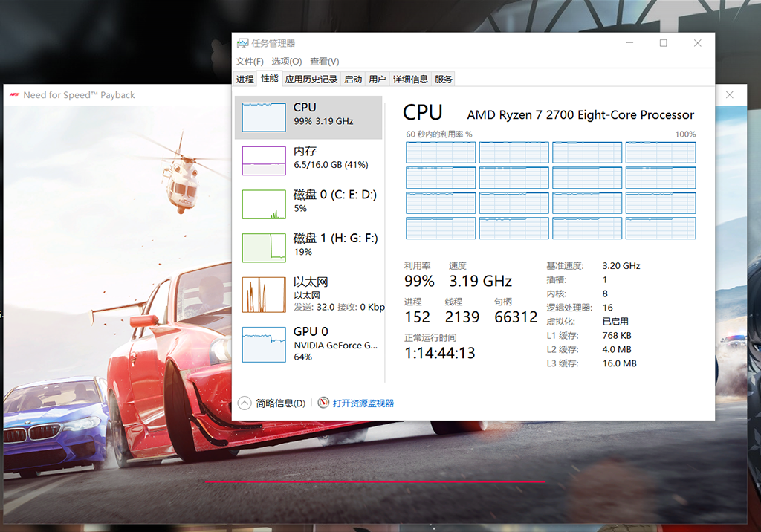The width and height of the screenshot is (761, 532).
Task: Open the 文件(F) menu
Action: click(x=250, y=62)
